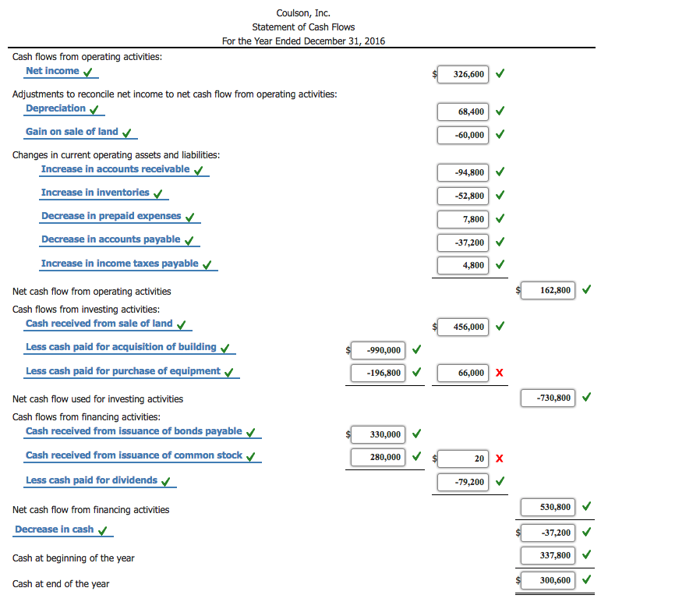
Task: Click the green check beside -79,200
Action: (500, 481)
